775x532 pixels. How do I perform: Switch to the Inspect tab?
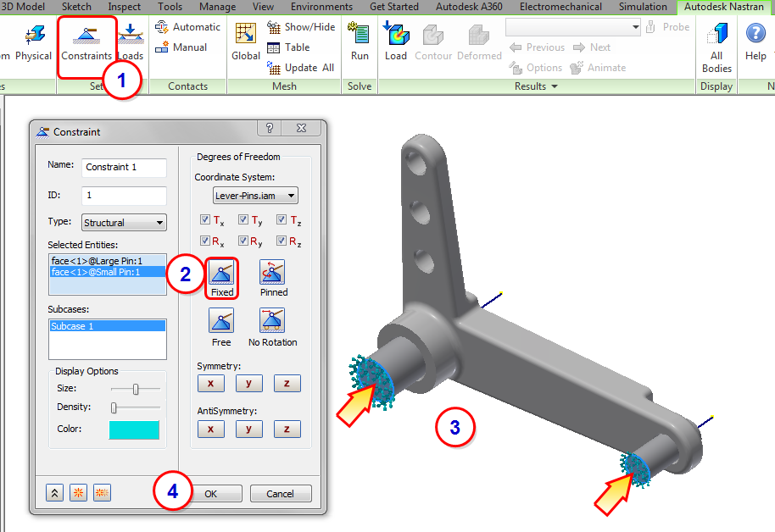click(125, 7)
